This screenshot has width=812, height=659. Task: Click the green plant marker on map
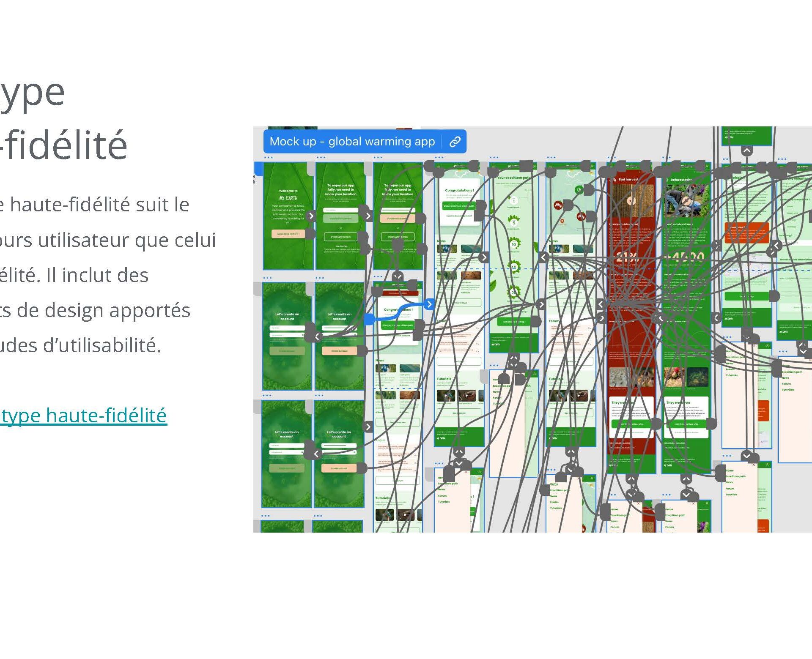tap(579, 190)
